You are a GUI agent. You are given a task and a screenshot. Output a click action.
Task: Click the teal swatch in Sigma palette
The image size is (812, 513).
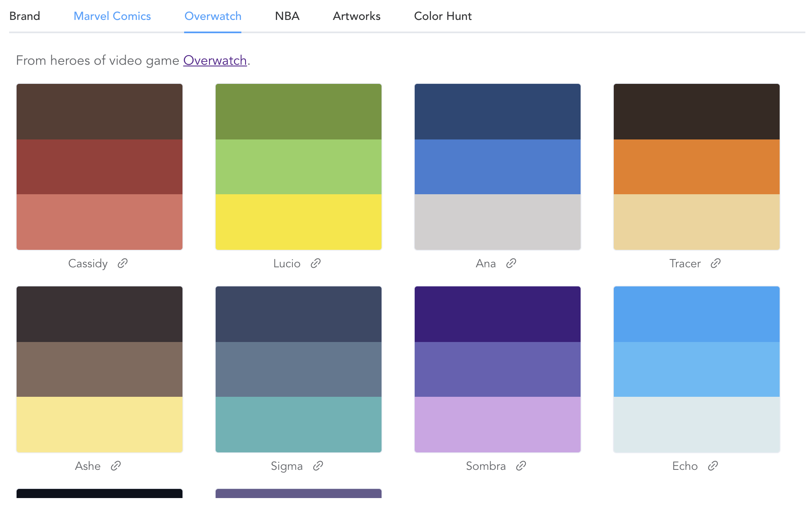tap(299, 424)
